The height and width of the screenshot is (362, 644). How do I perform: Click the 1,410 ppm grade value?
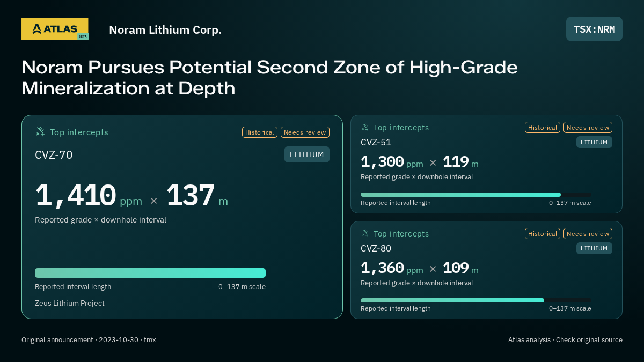[x=89, y=196]
